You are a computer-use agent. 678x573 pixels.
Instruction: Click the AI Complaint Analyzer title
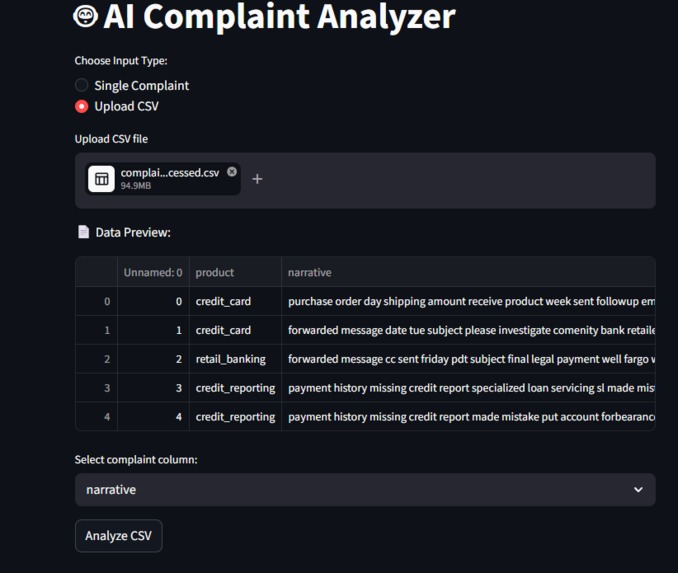coord(279,16)
